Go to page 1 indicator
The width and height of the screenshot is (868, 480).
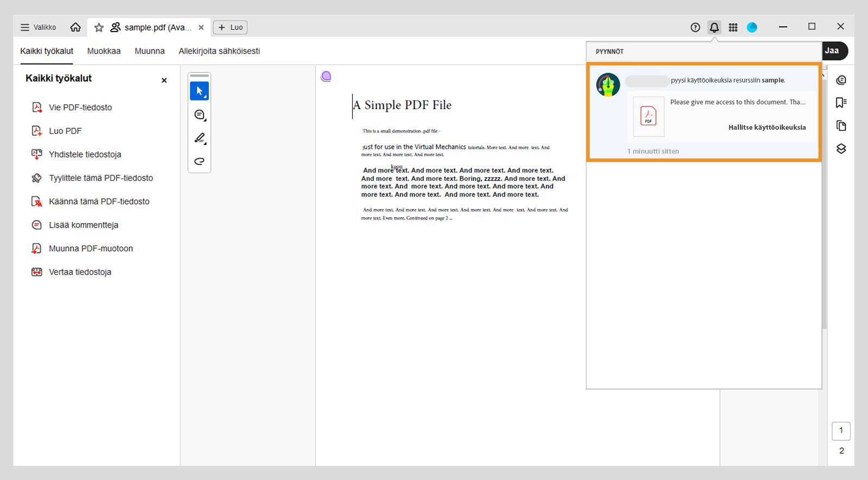pyautogui.click(x=841, y=431)
